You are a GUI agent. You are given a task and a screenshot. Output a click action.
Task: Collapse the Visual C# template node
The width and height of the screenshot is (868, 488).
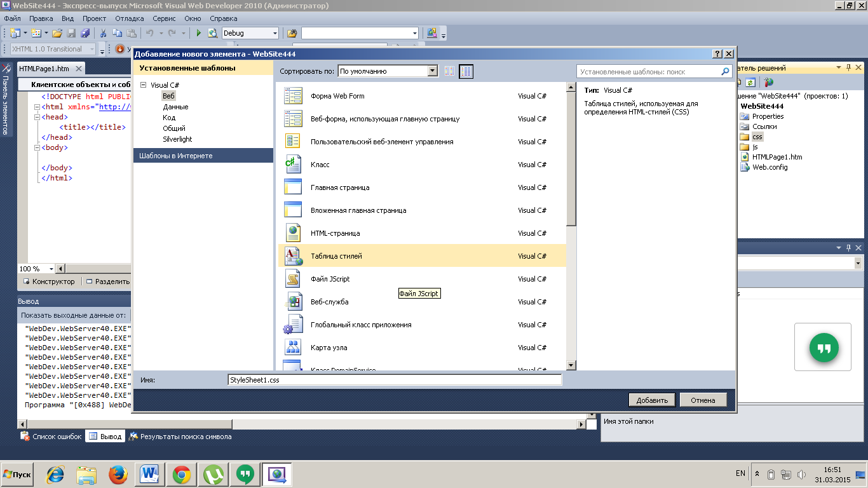[143, 85]
